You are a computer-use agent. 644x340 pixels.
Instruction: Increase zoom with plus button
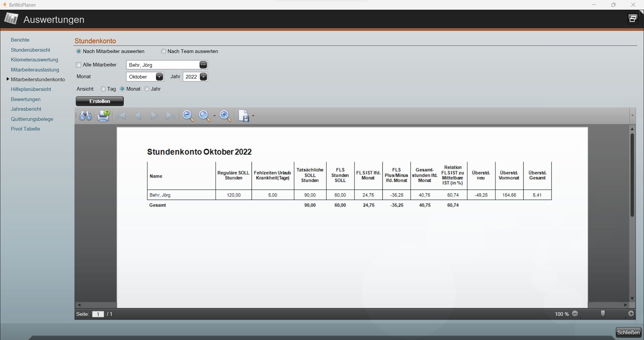[631, 314]
